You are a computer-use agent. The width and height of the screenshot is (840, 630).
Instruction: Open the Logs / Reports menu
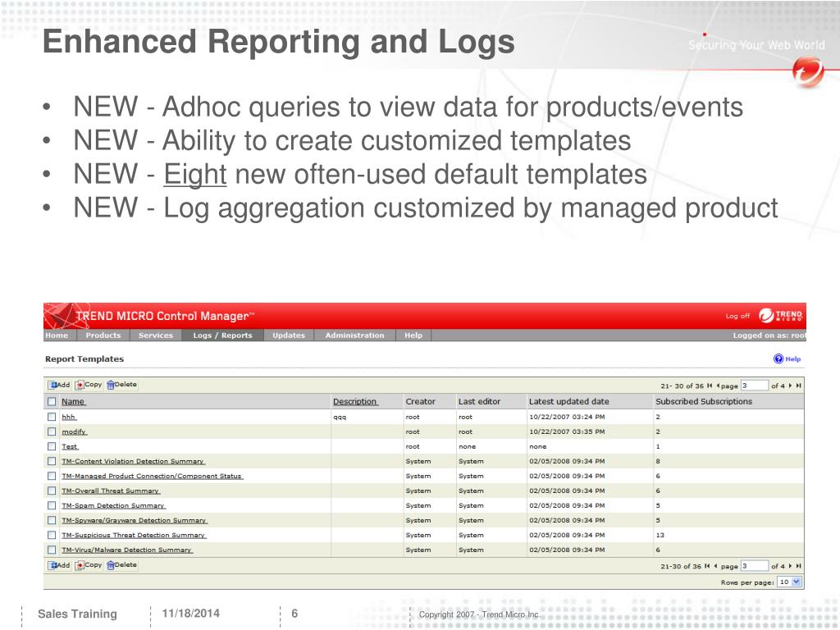tap(223, 336)
